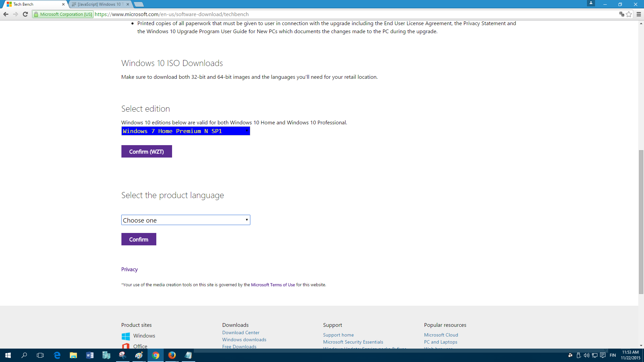This screenshot has width=644, height=362.
Task: Open the Chrome user profile button
Action: pyautogui.click(x=591, y=3)
